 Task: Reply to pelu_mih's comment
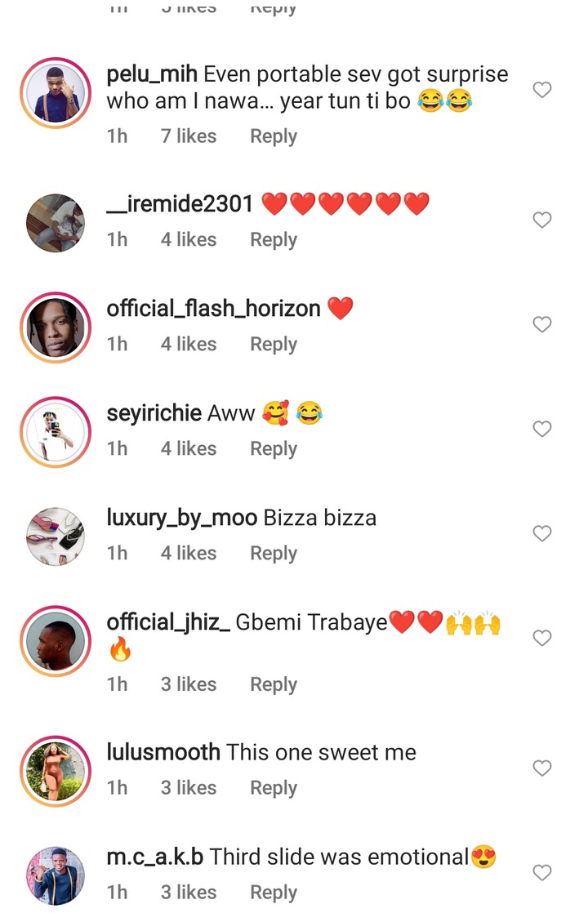273,136
